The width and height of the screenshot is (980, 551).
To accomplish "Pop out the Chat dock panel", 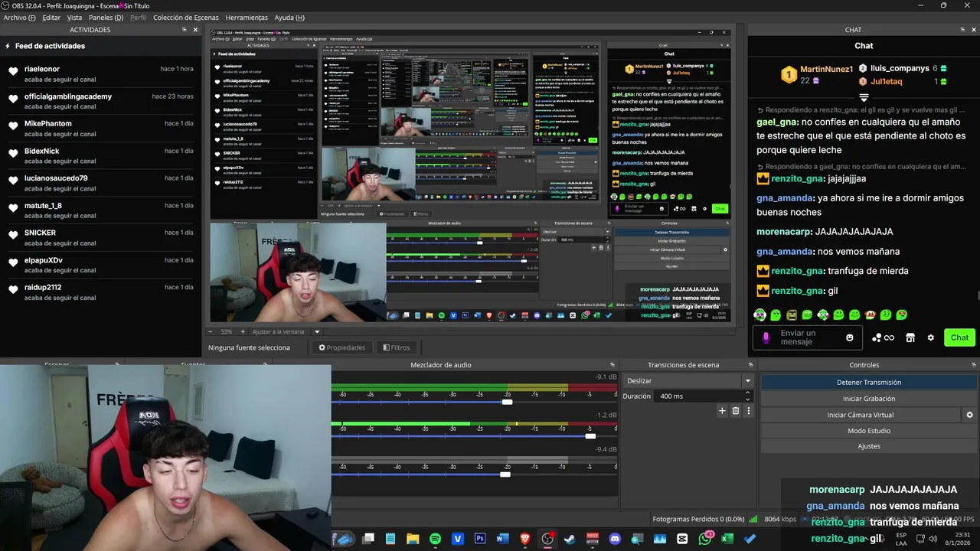I will pyautogui.click(x=962, y=30).
